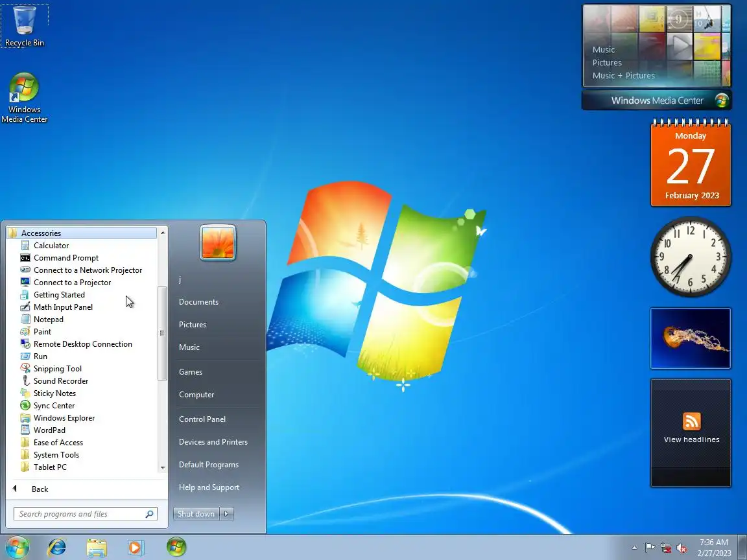The height and width of the screenshot is (560, 747).
Task: Open Music from the Start menu
Action: point(189,347)
